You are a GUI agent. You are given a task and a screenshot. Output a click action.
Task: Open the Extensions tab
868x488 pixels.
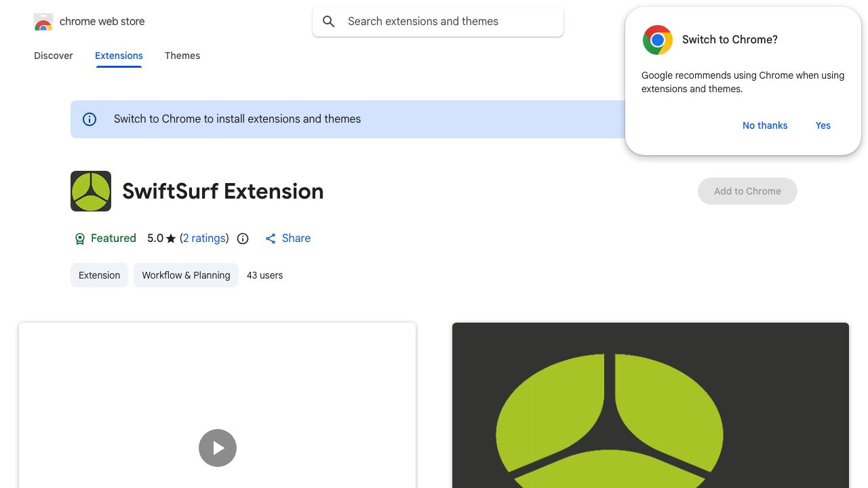click(119, 56)
